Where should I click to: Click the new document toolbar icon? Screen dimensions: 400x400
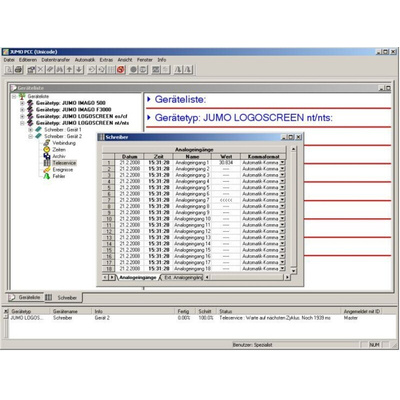pyautogui.click(x=9, y=69)
